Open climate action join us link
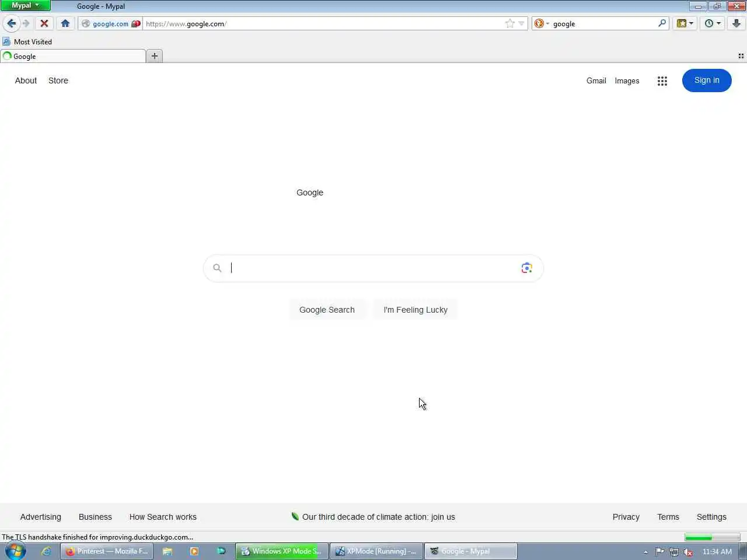 click(378, 517)
